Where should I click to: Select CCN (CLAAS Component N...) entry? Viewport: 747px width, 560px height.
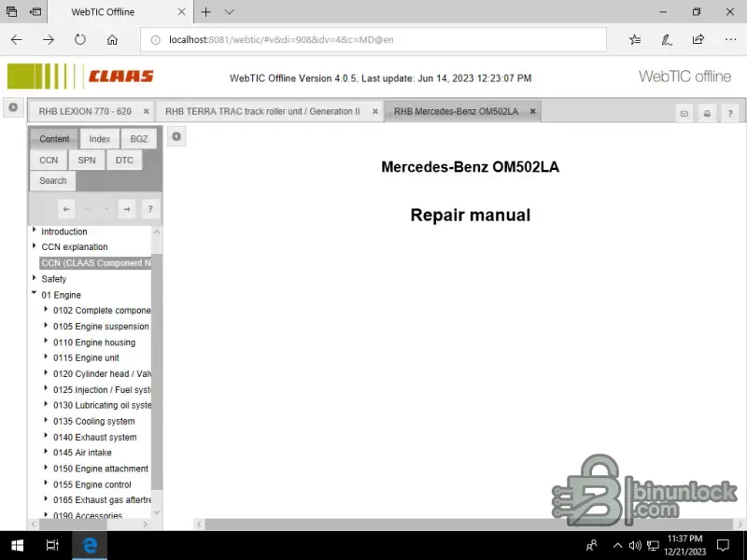[95, 263]
